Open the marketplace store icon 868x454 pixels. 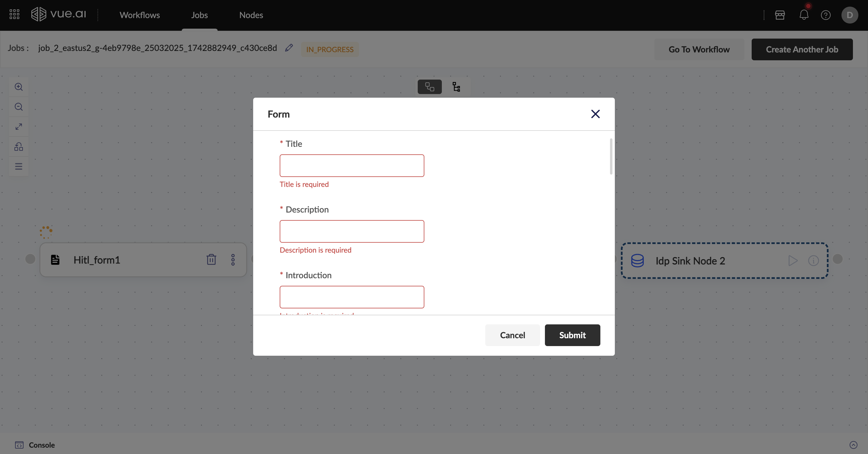click(x=780, y=15)
